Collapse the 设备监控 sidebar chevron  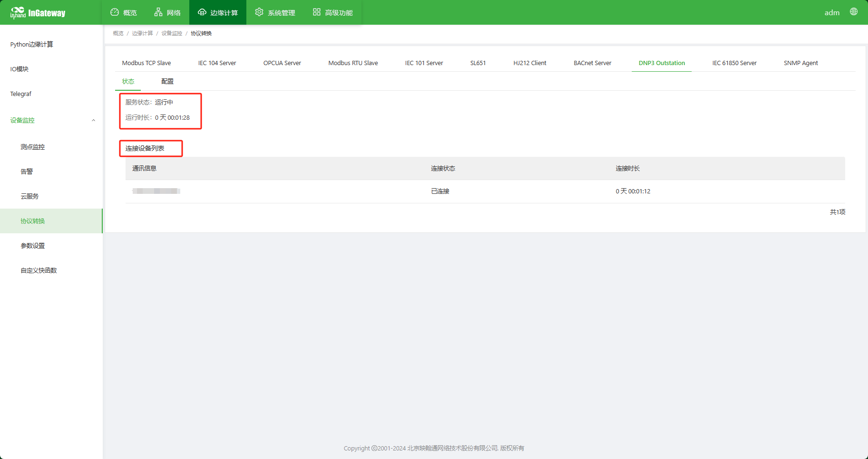[x=93, y=120]
